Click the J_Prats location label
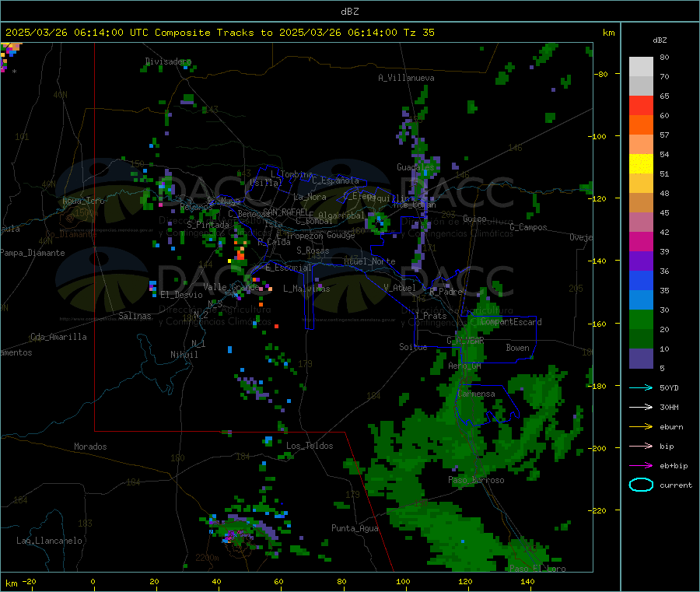 tap(431, 315)
